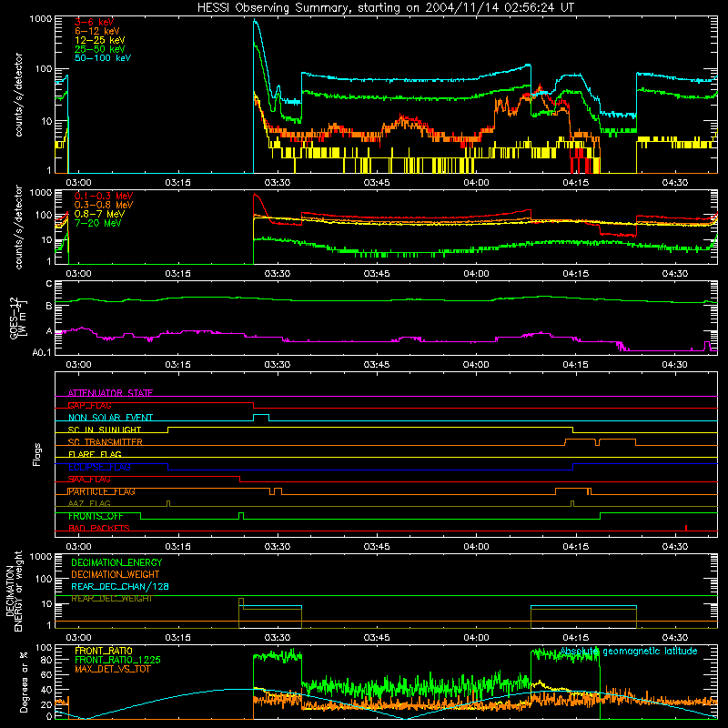Viewport: 728px width, 728px height.
Task: Click the FRONTS_OFF pulse near 03:24
Action: [x=241, y=515]
